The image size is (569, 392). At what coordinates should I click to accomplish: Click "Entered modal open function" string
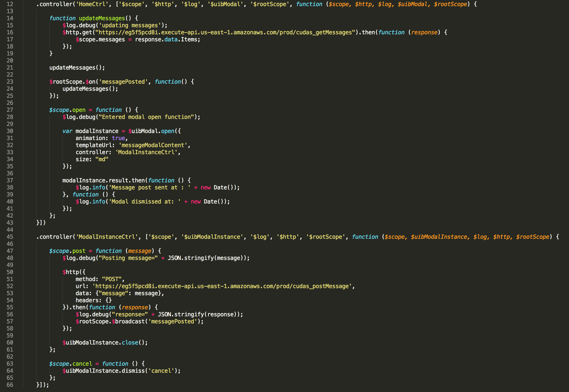coord(146,117)
